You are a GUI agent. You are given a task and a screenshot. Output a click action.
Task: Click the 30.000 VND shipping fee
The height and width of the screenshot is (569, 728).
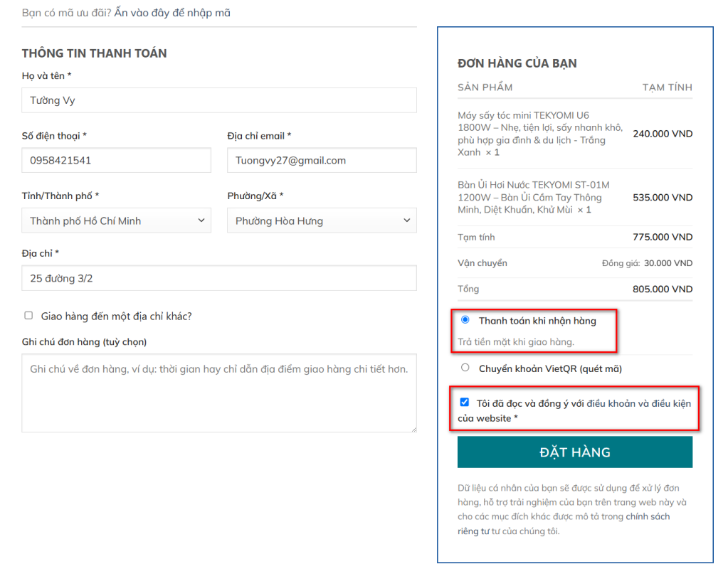668,263
